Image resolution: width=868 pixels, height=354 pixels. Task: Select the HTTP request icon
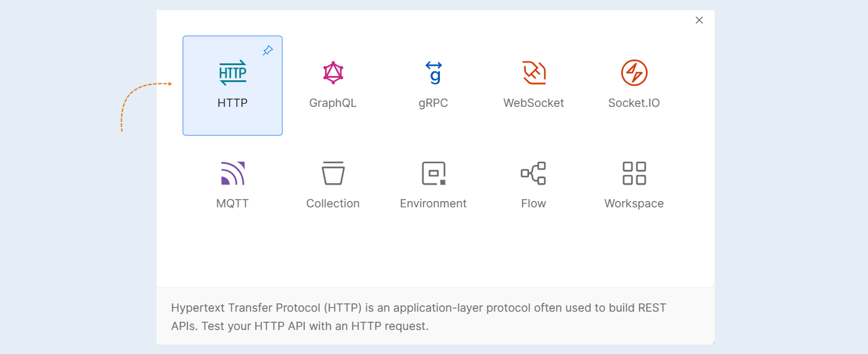pos(232,73)
